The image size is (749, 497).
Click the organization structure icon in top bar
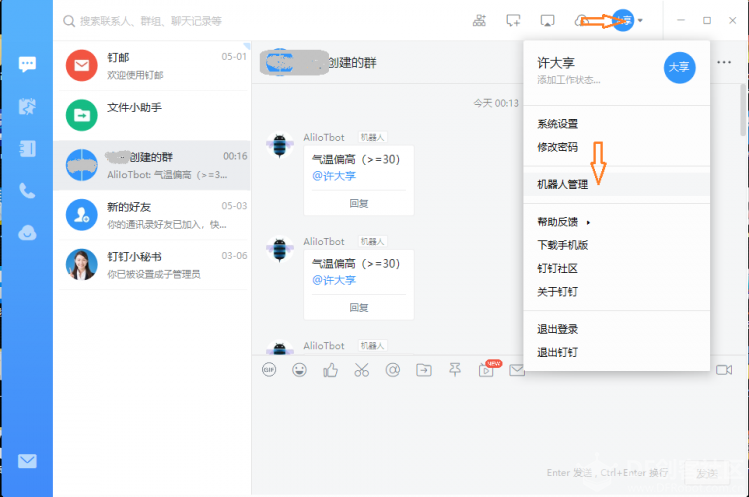(479, 21)
